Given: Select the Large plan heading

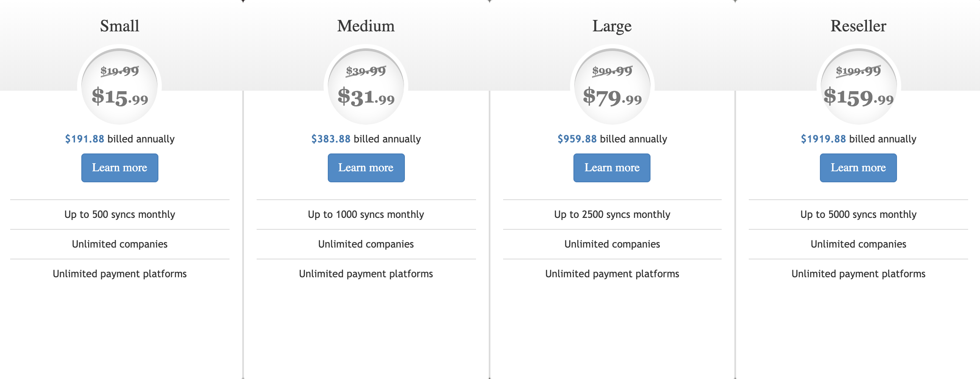Looking at the screenshot, I should [x=612, y=26].
